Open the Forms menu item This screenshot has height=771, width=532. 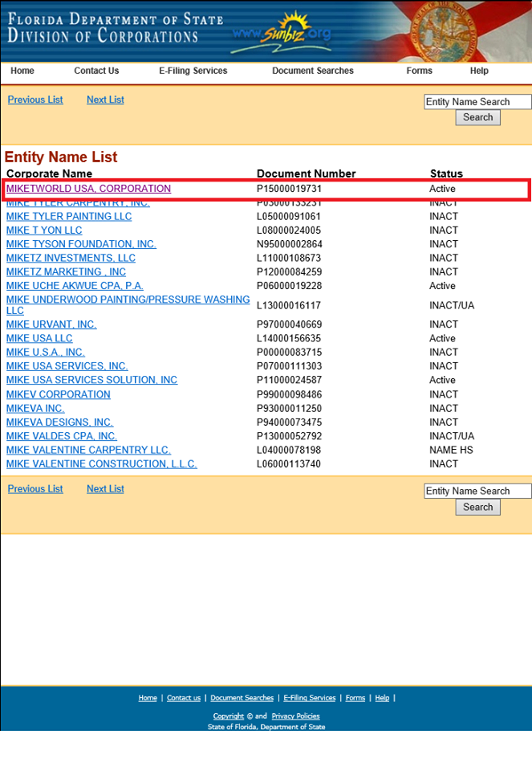coord(420,71)
